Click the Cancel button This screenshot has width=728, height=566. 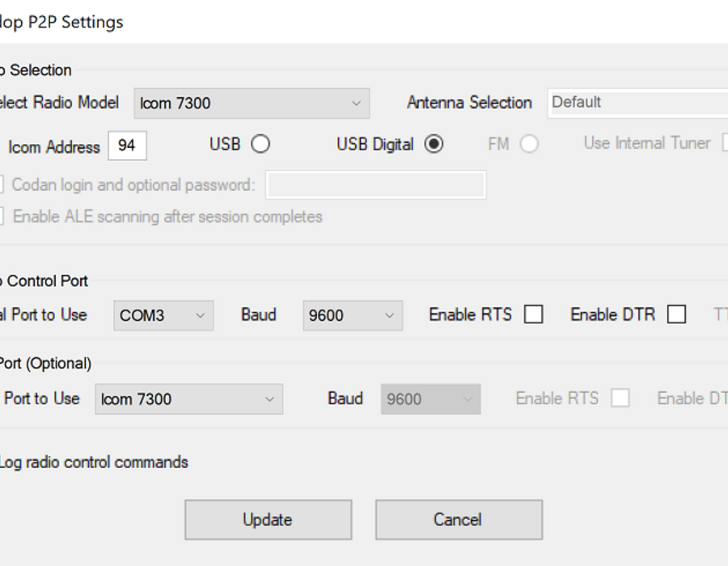tap(459, 520)
